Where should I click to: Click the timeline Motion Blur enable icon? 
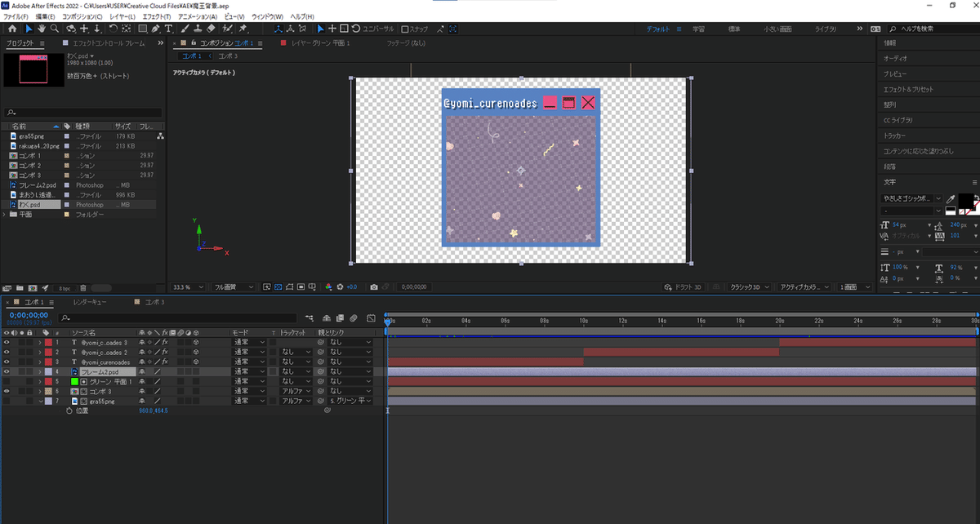tap(354, 318)
